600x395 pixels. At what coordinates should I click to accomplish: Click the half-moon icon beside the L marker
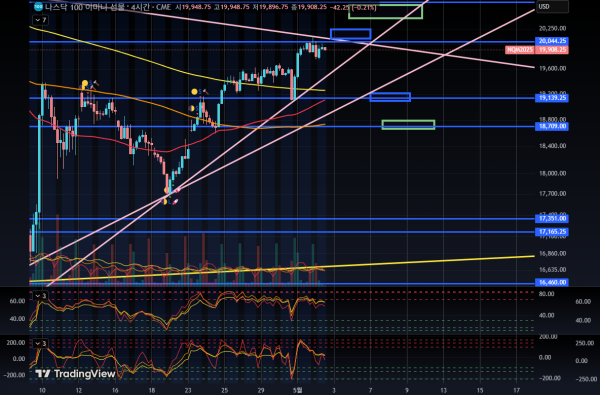166,201
